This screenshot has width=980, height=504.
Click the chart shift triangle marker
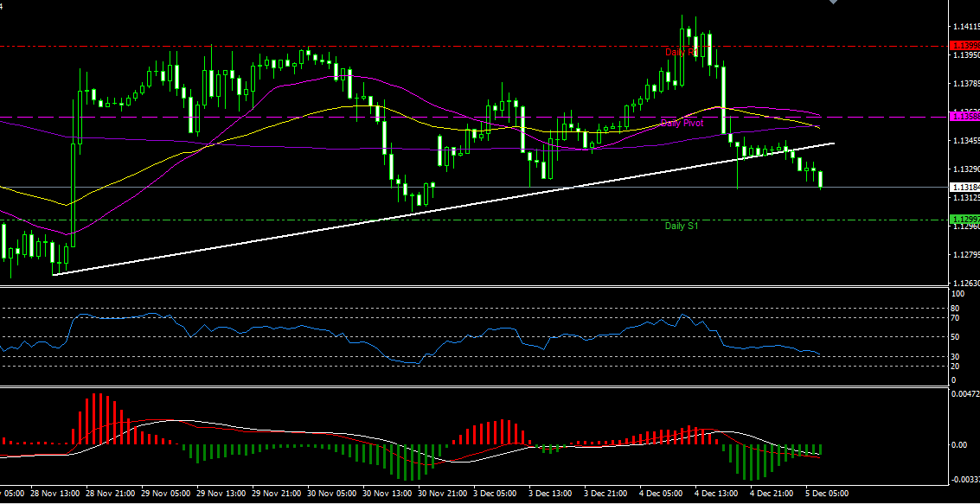[x=832, y=2]
